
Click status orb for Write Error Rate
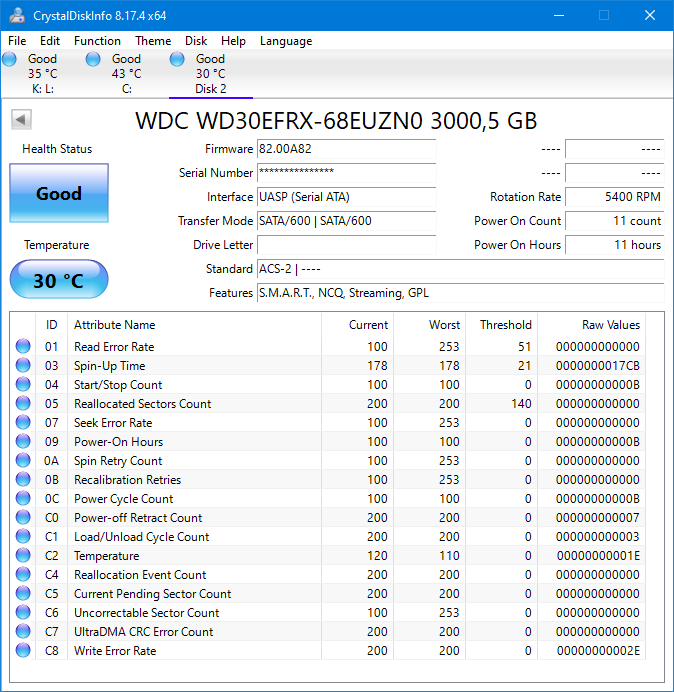[x=23, y=651]
